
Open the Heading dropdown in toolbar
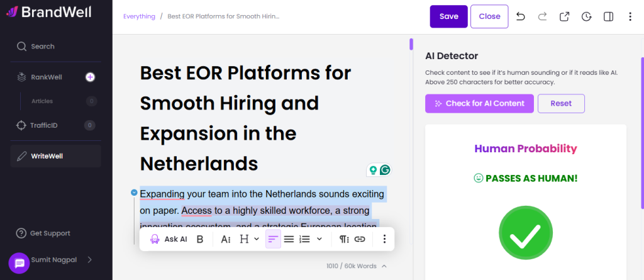tap(249, 239)
